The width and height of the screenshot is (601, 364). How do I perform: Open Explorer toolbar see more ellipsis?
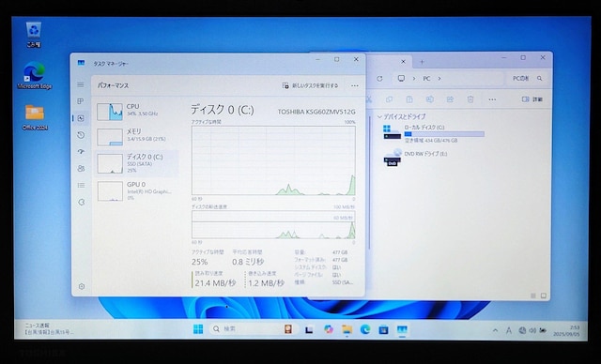tap(492, 99)
